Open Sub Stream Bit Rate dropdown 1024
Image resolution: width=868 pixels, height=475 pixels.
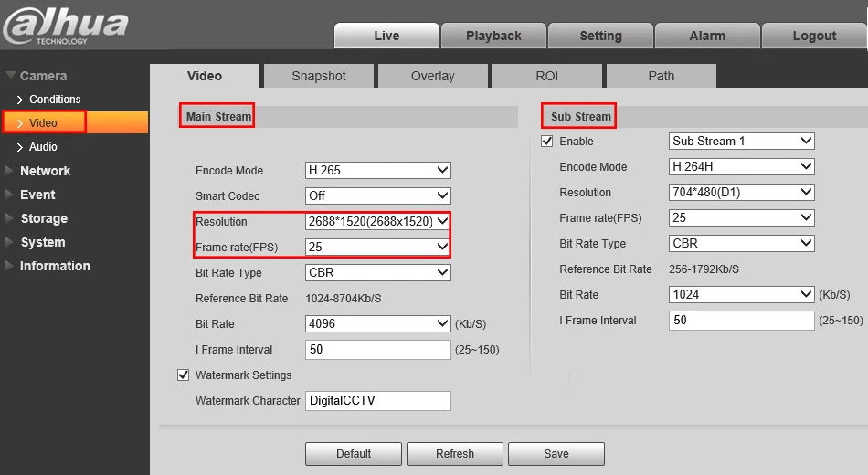742,294
